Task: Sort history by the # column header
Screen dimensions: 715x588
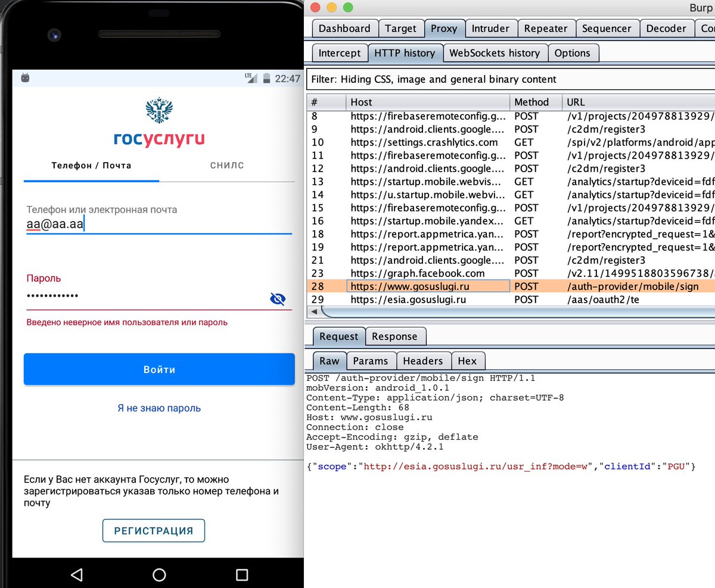Action: (x=326, y=102)
